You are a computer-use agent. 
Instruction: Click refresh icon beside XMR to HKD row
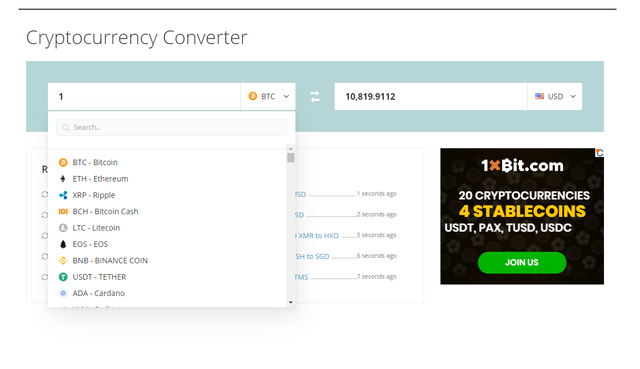click(x=45, y=236)
